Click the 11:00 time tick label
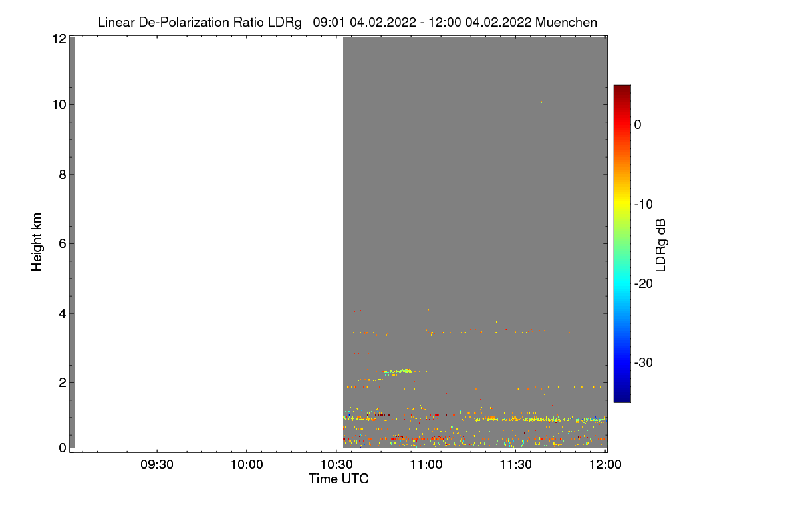 pos(426,465)
